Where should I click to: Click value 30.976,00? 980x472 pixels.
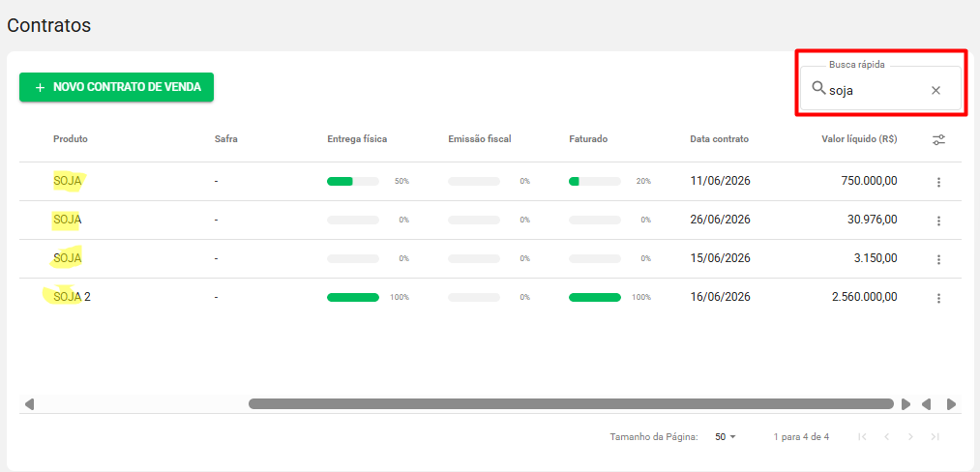(873, 220)
